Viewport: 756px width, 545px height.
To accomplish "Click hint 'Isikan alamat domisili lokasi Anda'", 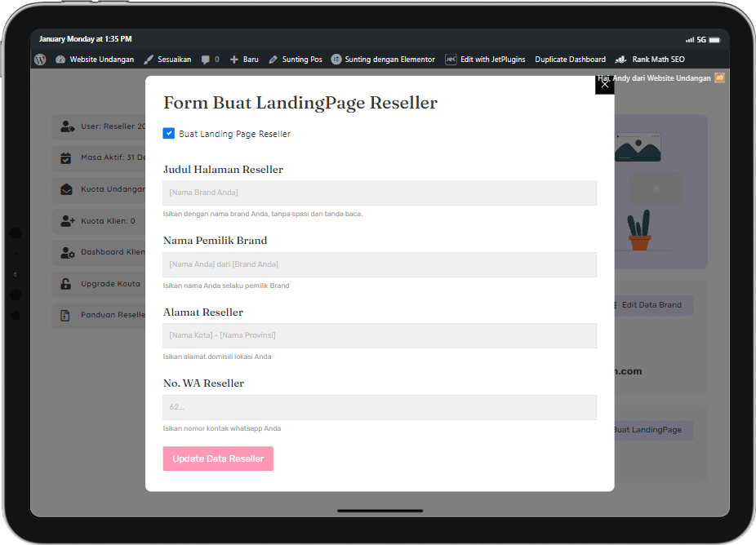I will [x=217, y=357].
